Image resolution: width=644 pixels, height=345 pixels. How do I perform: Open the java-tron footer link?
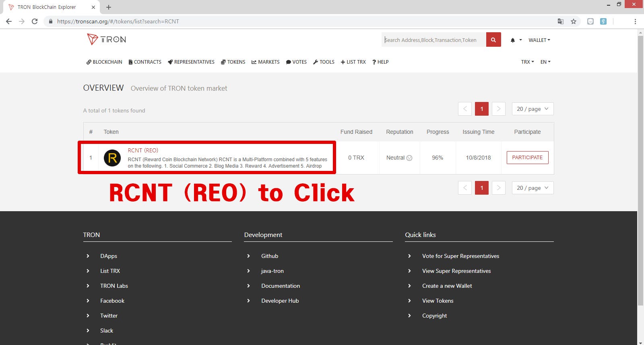[x=272, y=271]
